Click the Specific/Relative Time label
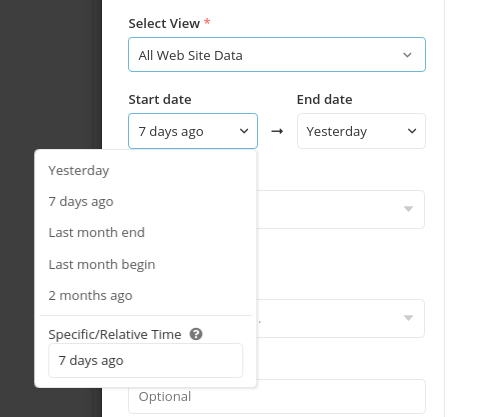The image size is (493, 417). pos(115,334)
